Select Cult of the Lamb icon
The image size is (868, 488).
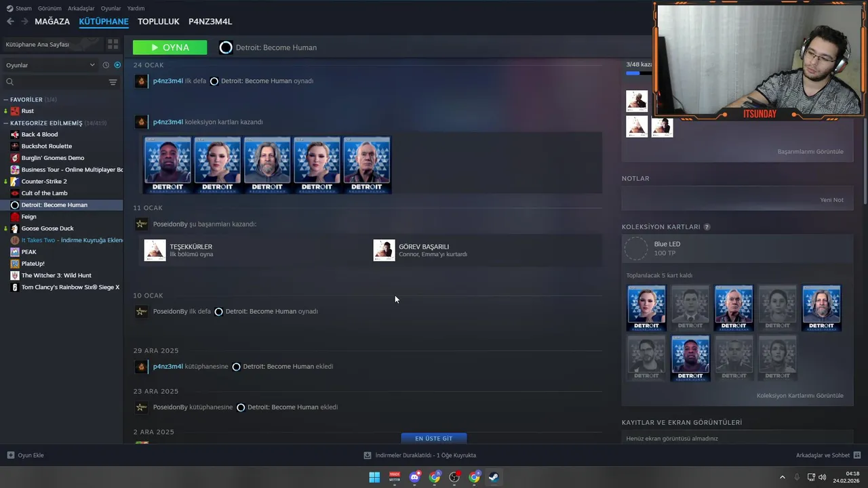coord(15,193)
